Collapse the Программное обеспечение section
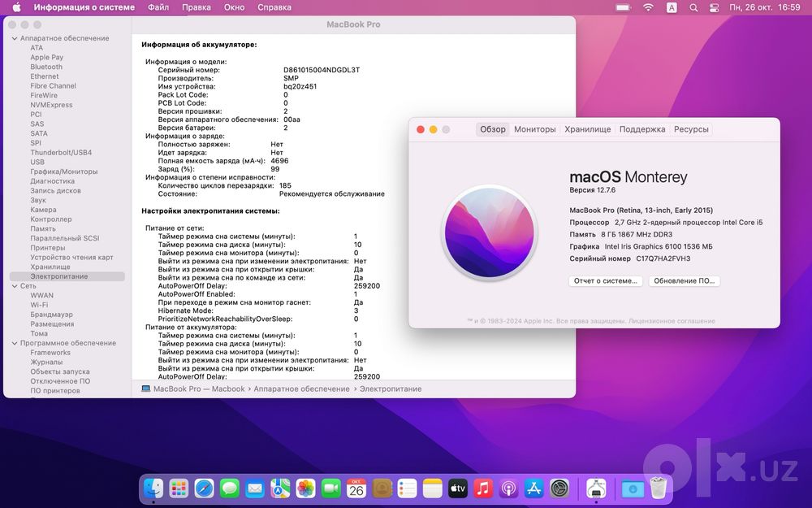The image size is (812, 508). click(x=15, y=343)
